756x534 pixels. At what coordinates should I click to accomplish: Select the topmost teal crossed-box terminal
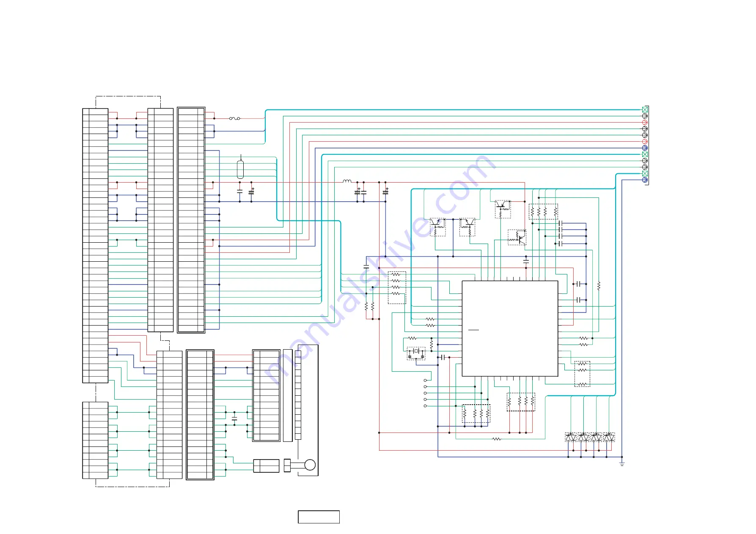[645, 110]
